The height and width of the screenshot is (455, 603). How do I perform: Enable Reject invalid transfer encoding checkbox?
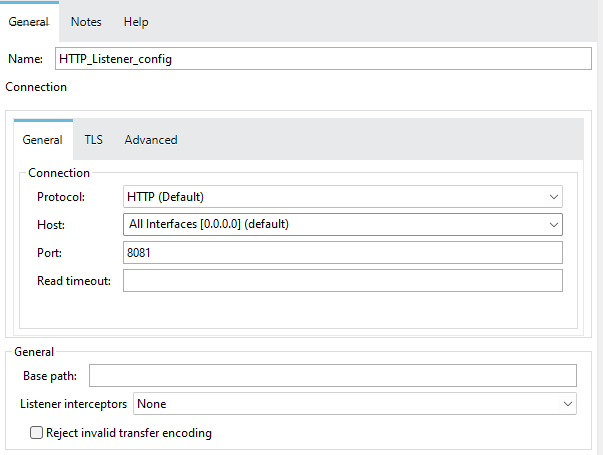pos(37,433)
